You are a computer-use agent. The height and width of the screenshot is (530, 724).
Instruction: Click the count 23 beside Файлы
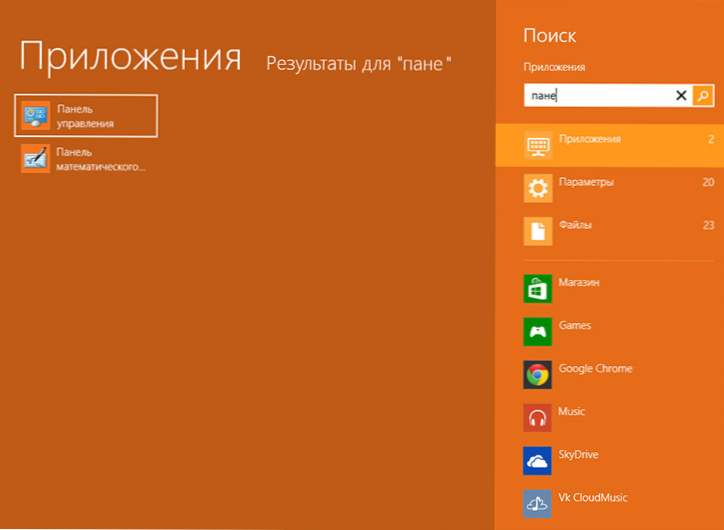(x=708, y=225)
